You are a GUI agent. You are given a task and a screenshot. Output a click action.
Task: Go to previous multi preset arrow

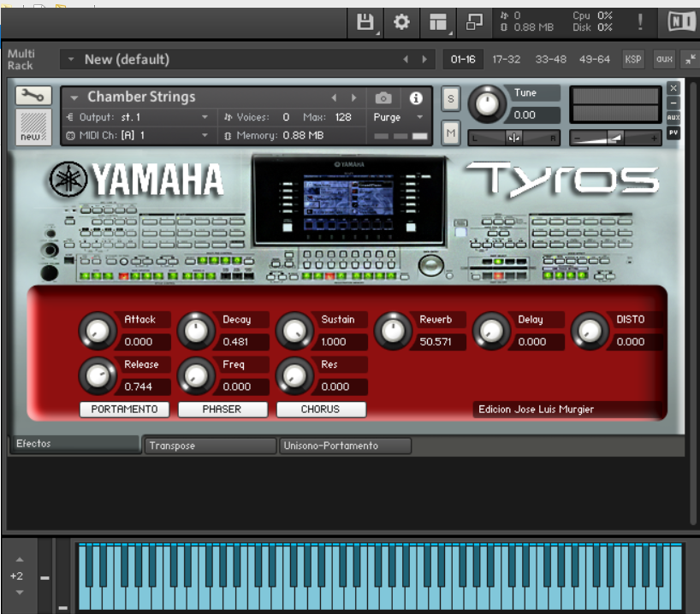[406, 59]
